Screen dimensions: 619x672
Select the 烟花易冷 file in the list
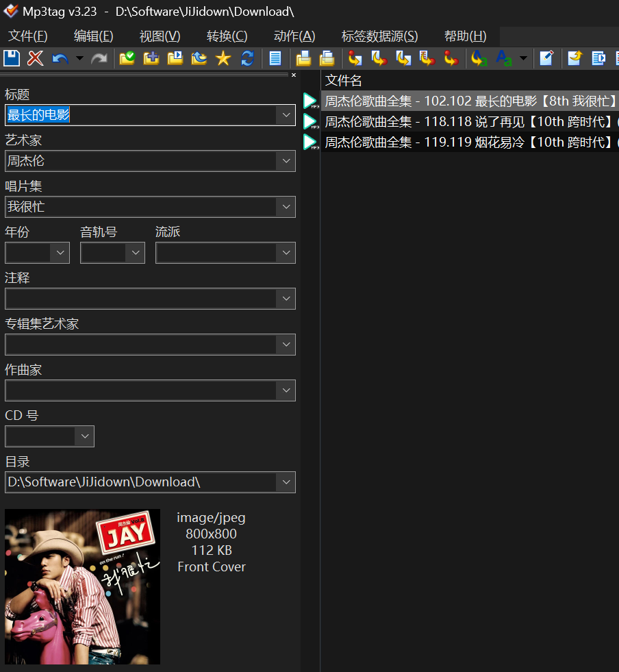click(466, 142)
